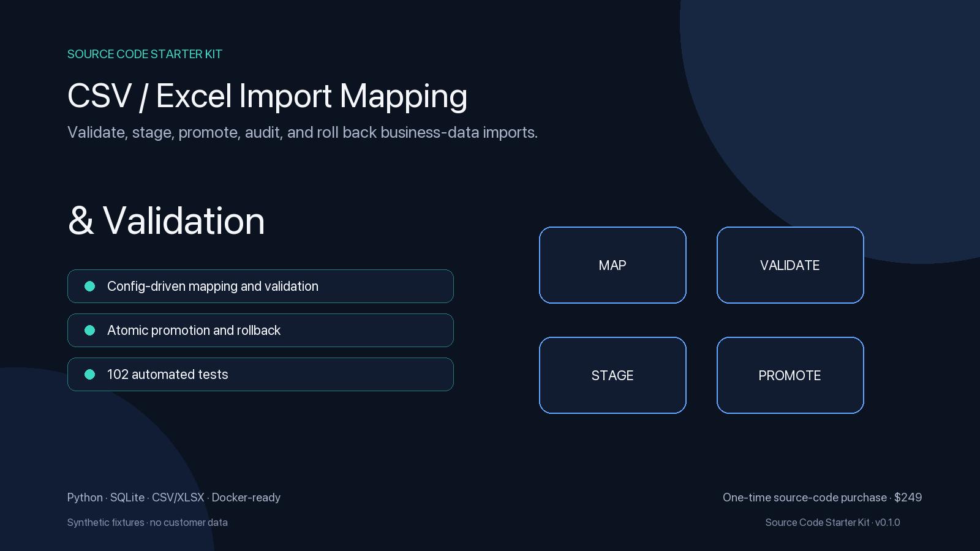Click the STAGE box
The height and width of the screenshot is (551, 980).
(612, 375)
